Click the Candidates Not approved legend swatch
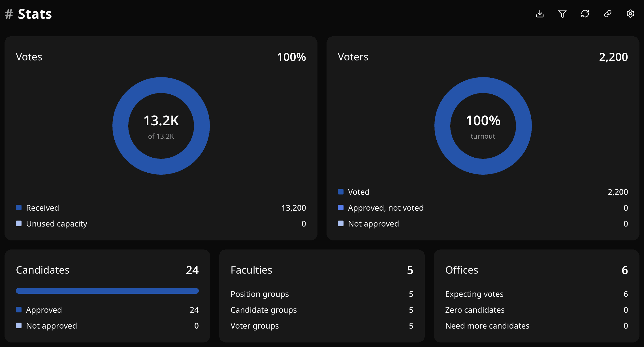644x347 pixels. tap(19, 325)
